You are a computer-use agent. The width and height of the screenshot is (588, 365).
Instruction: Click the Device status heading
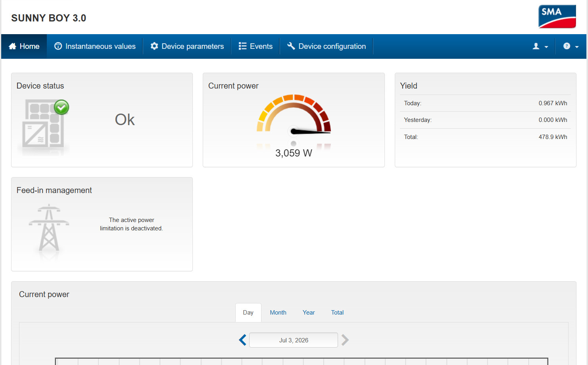pyautogui.click(x=40, y=86)
